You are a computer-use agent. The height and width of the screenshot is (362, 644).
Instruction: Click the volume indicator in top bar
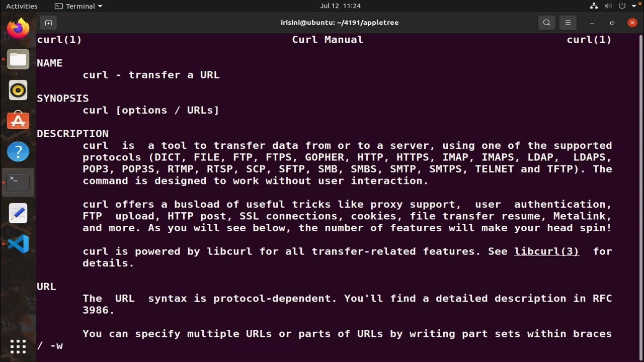tap(608, 6)
